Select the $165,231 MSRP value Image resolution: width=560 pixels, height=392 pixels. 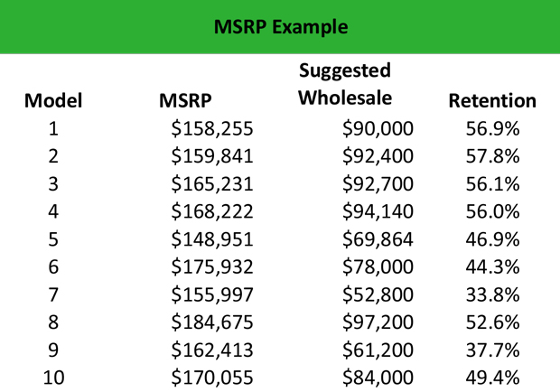[211, 184]
